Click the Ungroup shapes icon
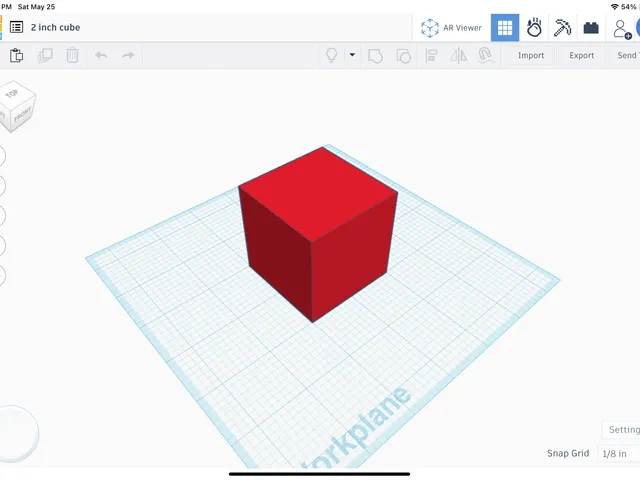Image resolution: width=640 pixels, height=480 pixels. click(404, 56)
